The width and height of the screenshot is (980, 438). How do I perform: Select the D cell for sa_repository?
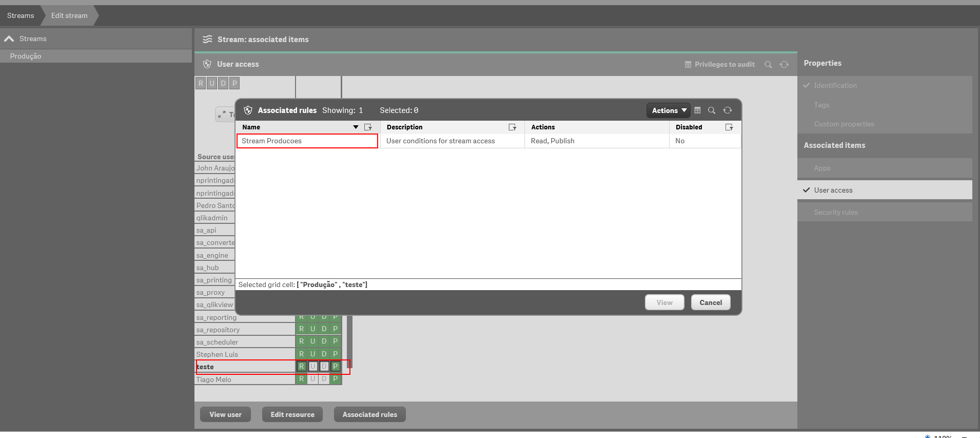(x=324, y=329)
